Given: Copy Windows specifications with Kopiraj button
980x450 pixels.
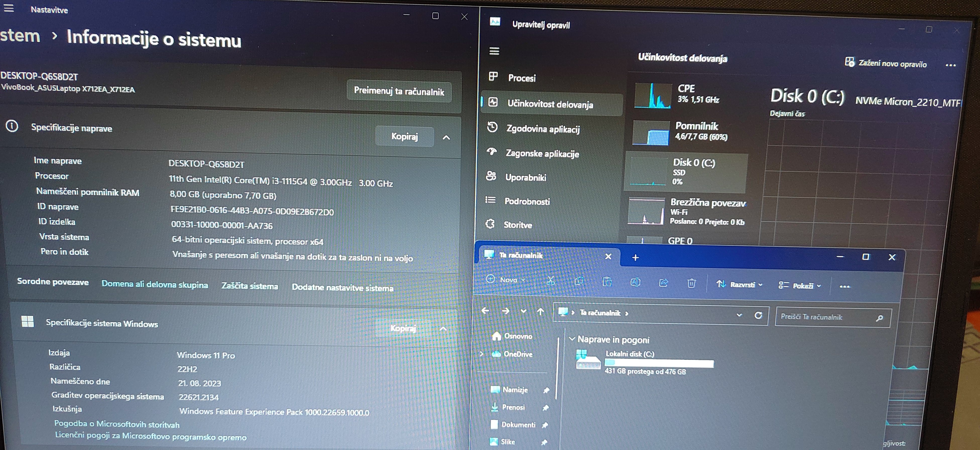Looking at the screenshot, I should [x=403, y=328].
